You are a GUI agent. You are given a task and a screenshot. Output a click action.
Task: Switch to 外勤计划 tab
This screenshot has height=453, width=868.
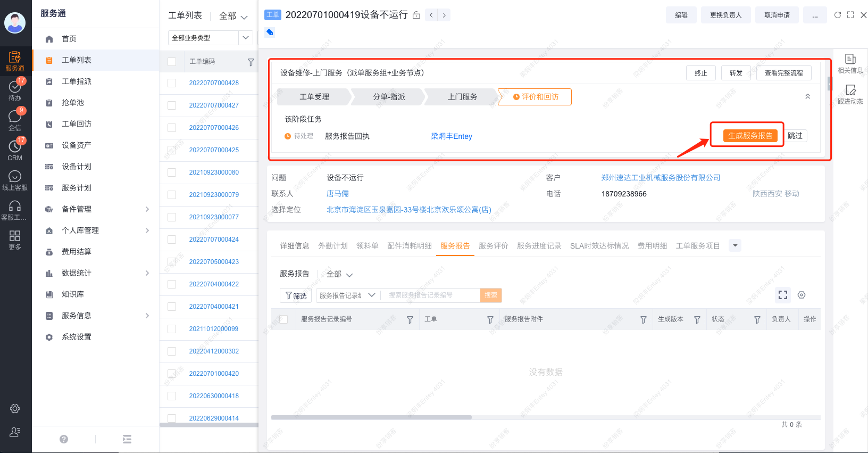pos(333,245)
